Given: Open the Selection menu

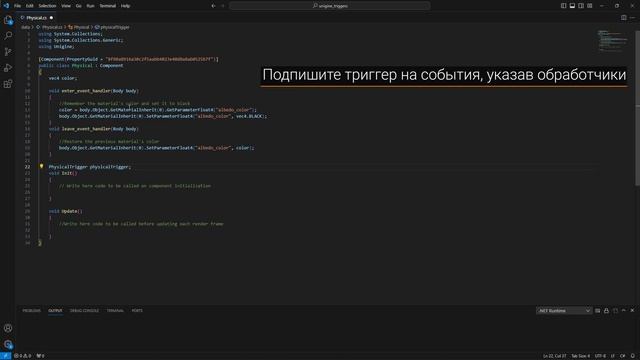Looking at the screenshot, I should (x=47, y=6).
